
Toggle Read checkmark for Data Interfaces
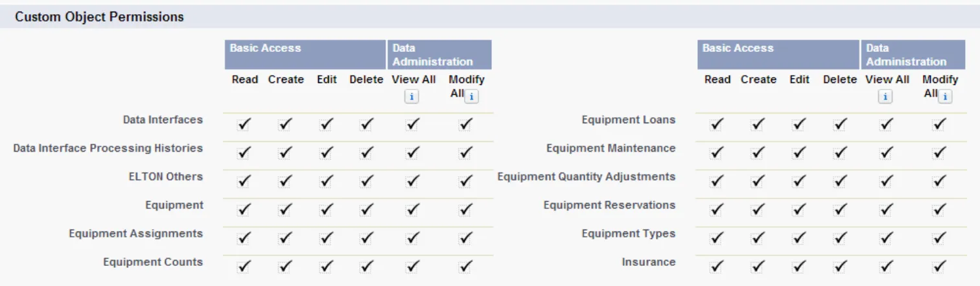pyautogui.click(x=244, y=125)
